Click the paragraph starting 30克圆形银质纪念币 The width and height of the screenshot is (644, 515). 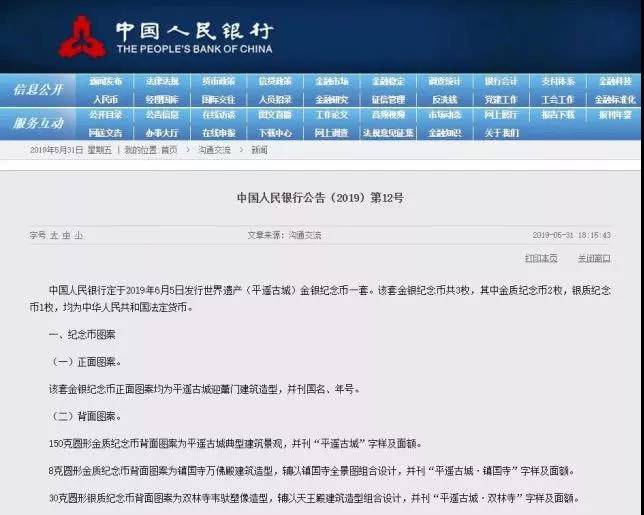pyautogui.click(x=314, y=498)
